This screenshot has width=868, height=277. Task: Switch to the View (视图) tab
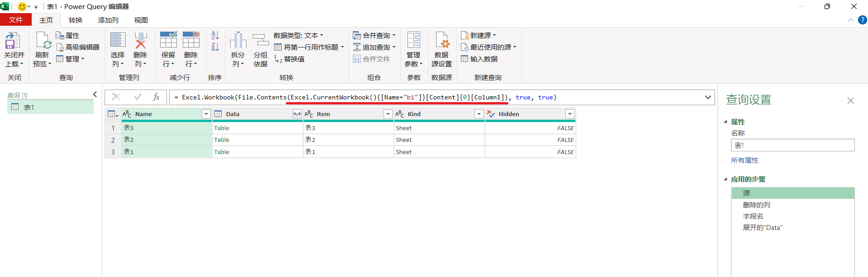[141, 20]
